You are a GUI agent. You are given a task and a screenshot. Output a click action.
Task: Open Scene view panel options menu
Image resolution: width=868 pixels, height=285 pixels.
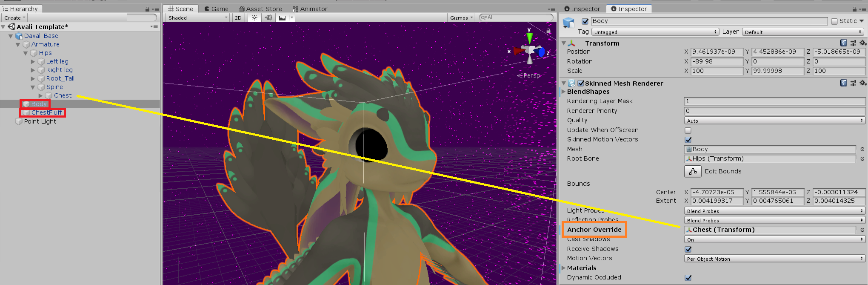tap(551, 9)
